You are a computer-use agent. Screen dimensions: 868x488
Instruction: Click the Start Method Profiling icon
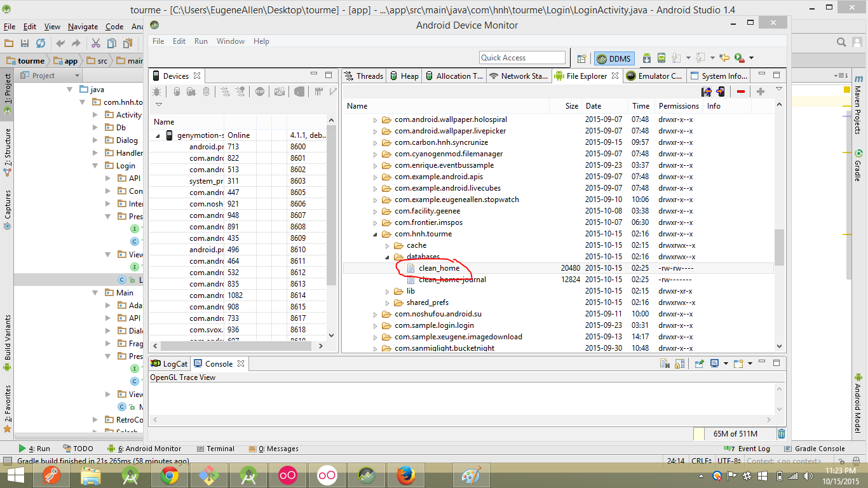point(240,91)
